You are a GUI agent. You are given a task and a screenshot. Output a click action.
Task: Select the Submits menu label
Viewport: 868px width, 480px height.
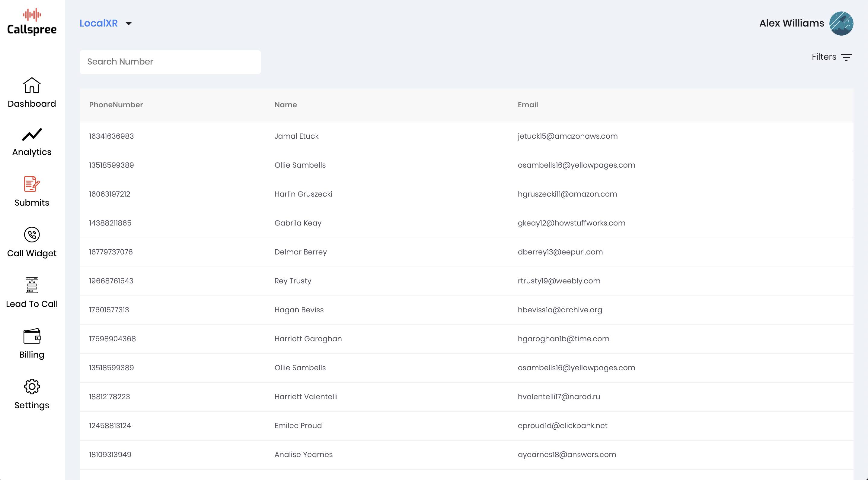tap(32, 203)
